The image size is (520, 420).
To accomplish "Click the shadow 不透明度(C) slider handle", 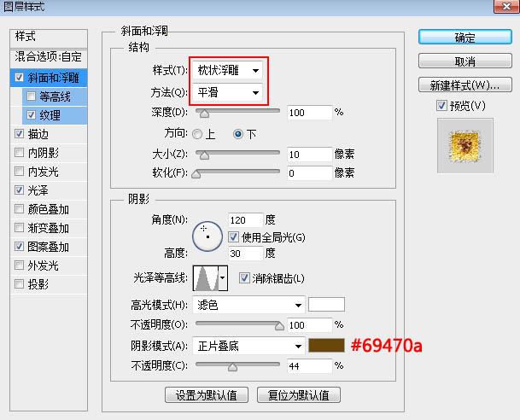I will click(x=232, y=367).
